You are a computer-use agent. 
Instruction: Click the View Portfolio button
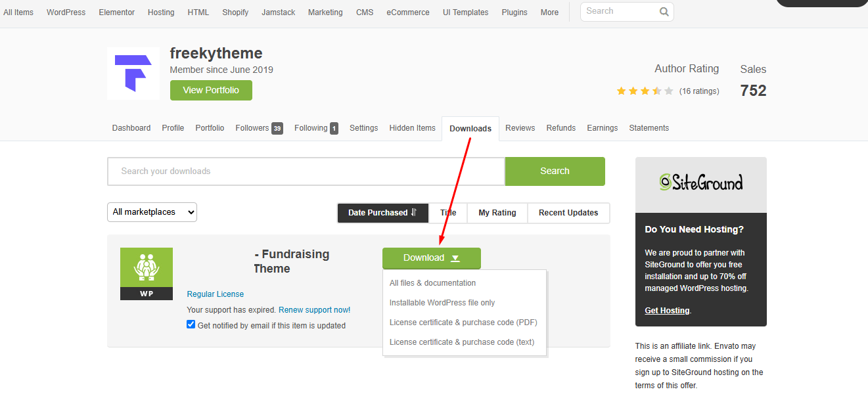pos(211,91)
